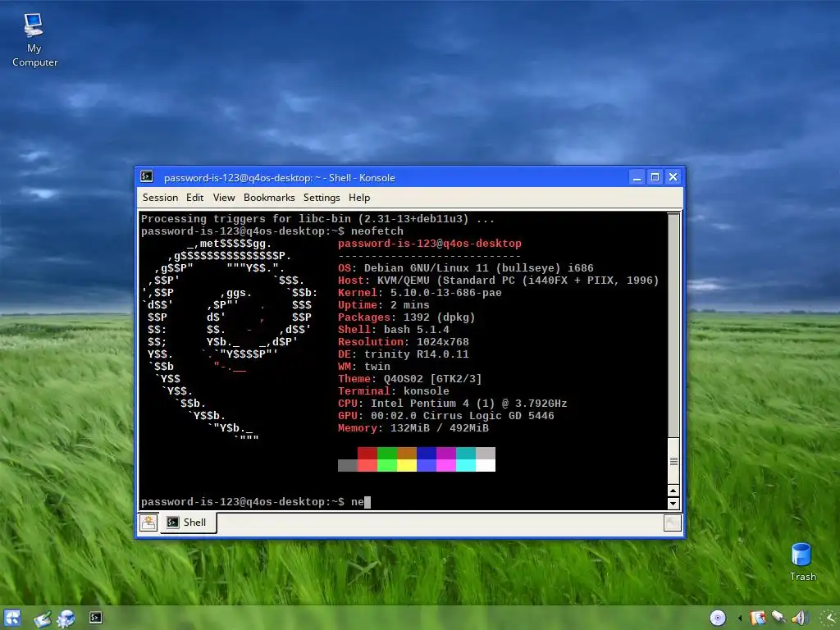This screenshot has height=630, width=840.
Task: Click the 'CPU: Intel Pentium 4' line
Action: [x=452, y=404]
